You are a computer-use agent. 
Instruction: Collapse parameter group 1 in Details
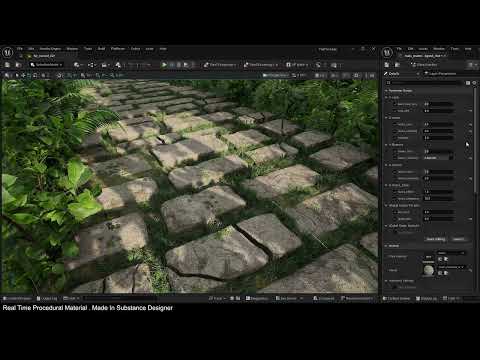(386, 97)
